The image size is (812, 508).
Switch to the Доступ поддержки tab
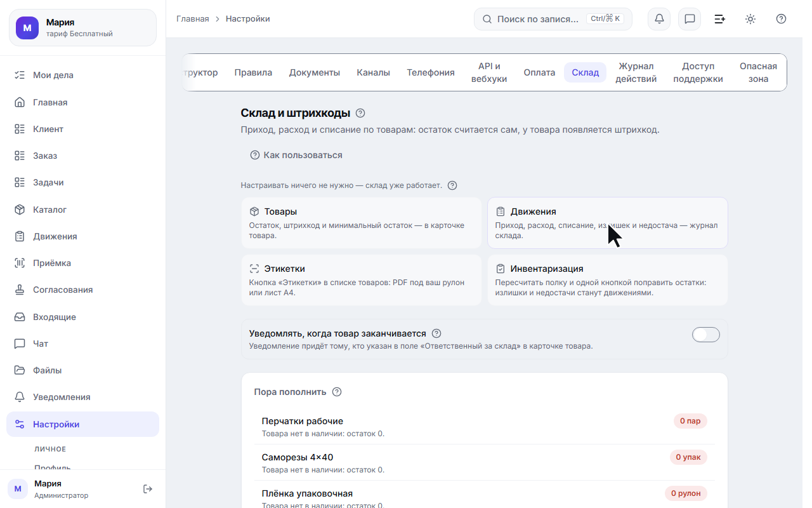click(x=698, y=72)
